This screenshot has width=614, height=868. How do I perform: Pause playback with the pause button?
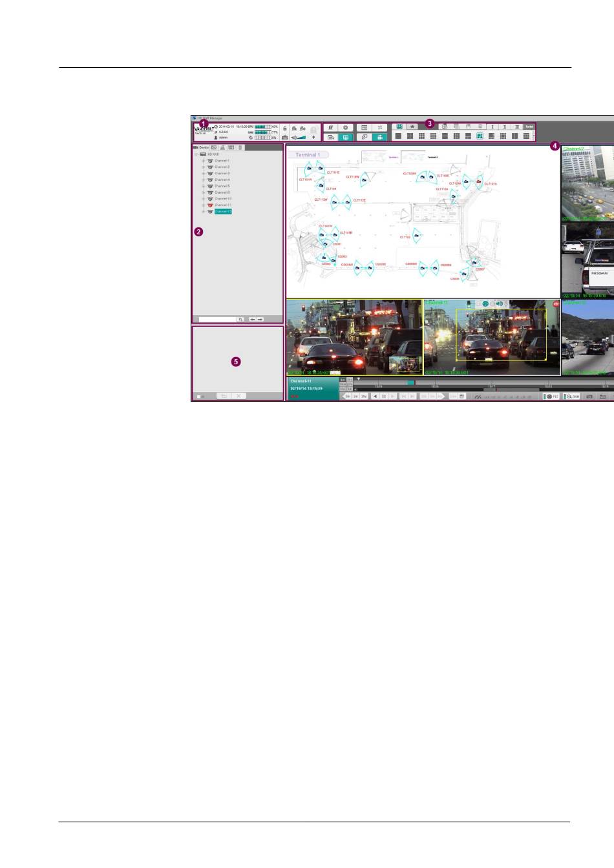coord(384,397)
